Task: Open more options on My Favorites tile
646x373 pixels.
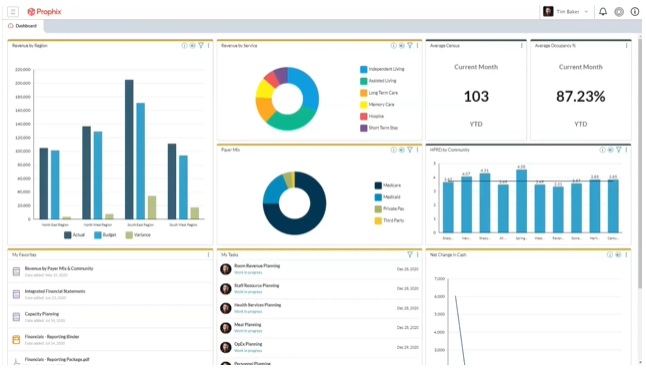Action: coord(208,255)
